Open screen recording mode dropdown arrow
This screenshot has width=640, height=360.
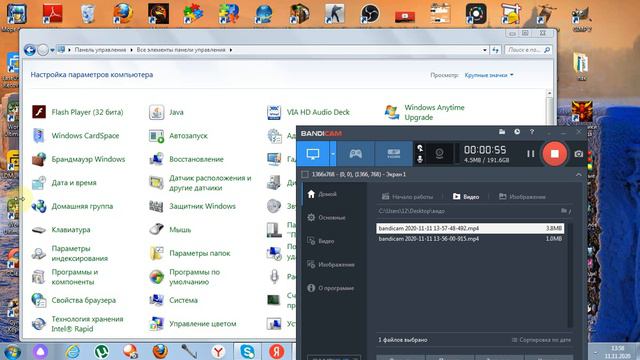(x=333, y=154)
